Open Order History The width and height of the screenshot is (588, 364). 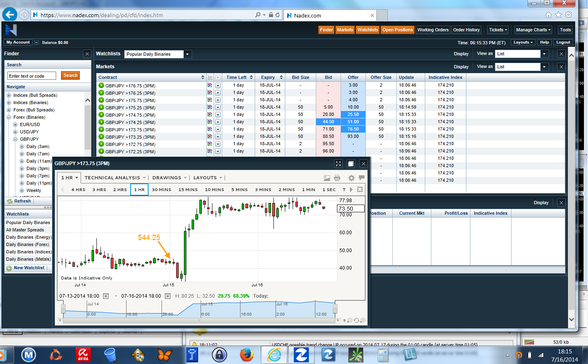tap(466, 30)
